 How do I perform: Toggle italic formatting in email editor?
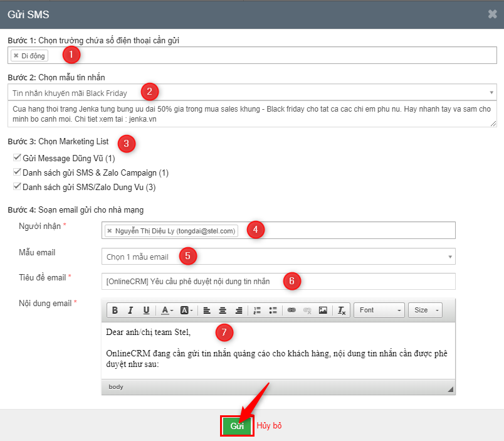pos(130,311)
